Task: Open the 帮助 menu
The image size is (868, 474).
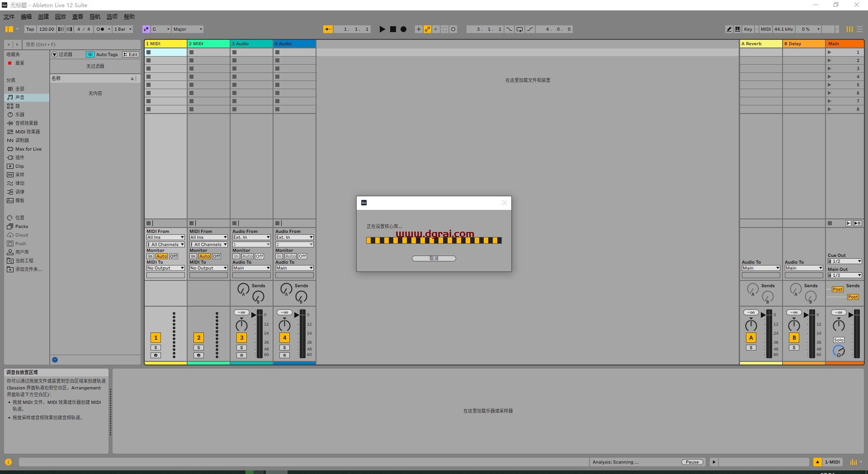Action: pyautogui.click(x=129, y=17)
